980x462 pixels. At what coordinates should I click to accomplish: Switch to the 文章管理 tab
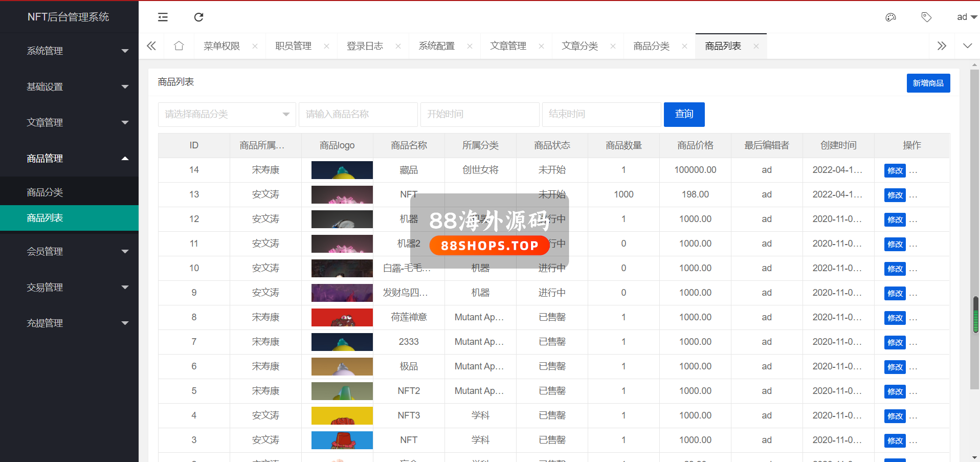508,46
